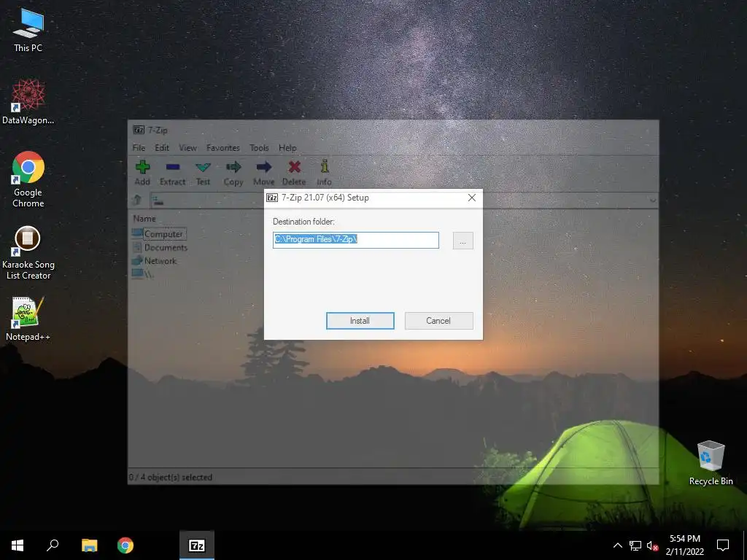Select the DataWagon desktop shortcut
The height and width of the screenshot is (560, 747).
pyautogui.click(x=28, y=102)
